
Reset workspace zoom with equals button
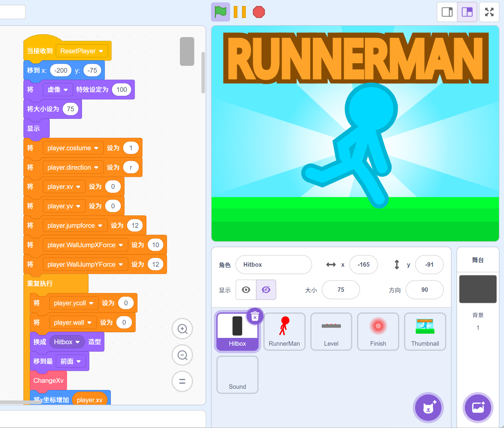point(182,381)
